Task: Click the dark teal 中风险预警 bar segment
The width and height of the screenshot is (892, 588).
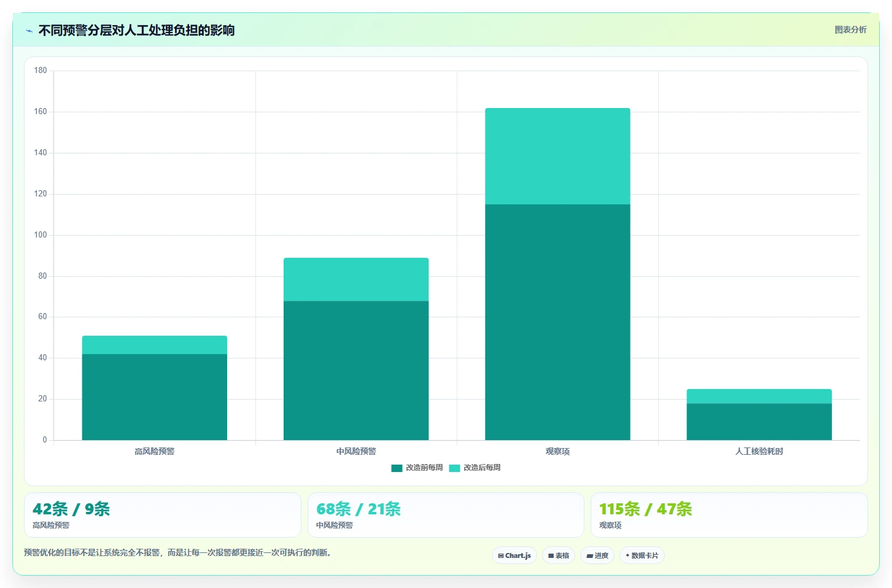Action: [356, 371]
